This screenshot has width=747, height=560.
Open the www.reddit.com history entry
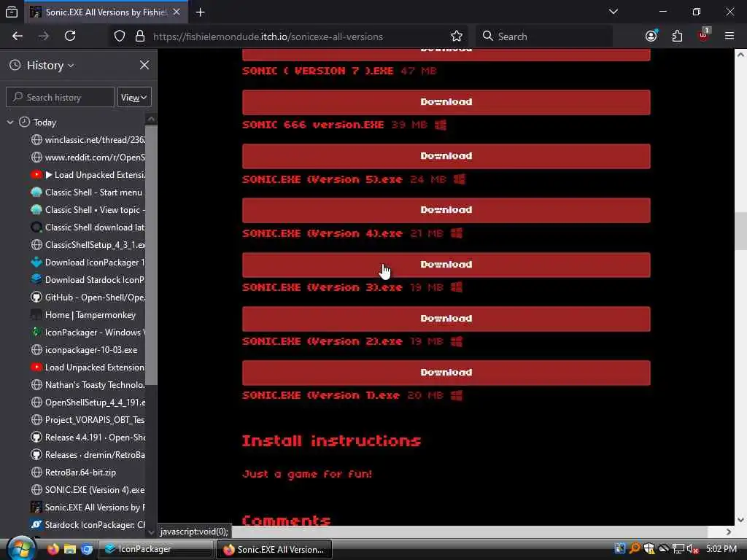coord(88,157)
